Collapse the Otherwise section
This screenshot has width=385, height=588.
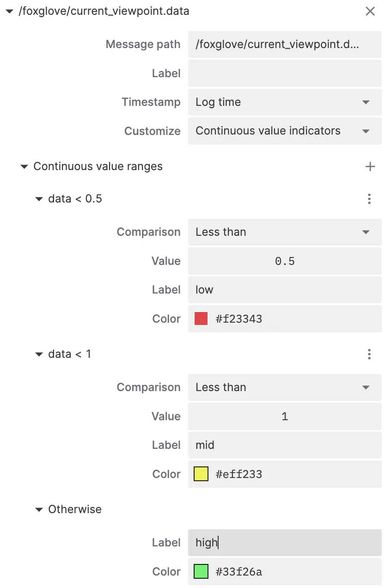(x=39, y=509)
